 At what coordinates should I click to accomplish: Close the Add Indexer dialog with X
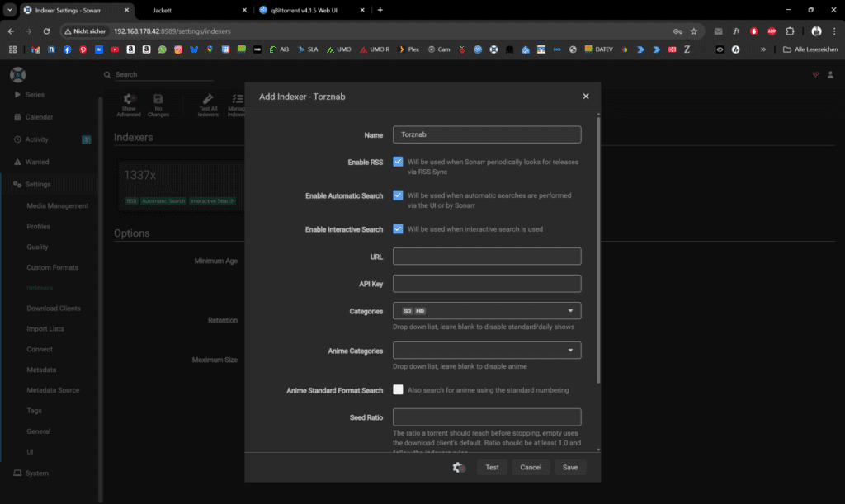(586, 97)
